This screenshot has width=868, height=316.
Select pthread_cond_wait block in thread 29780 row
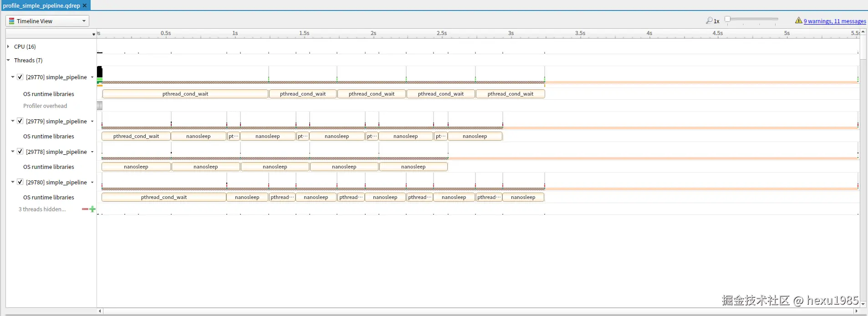click(x=164, y=197)
